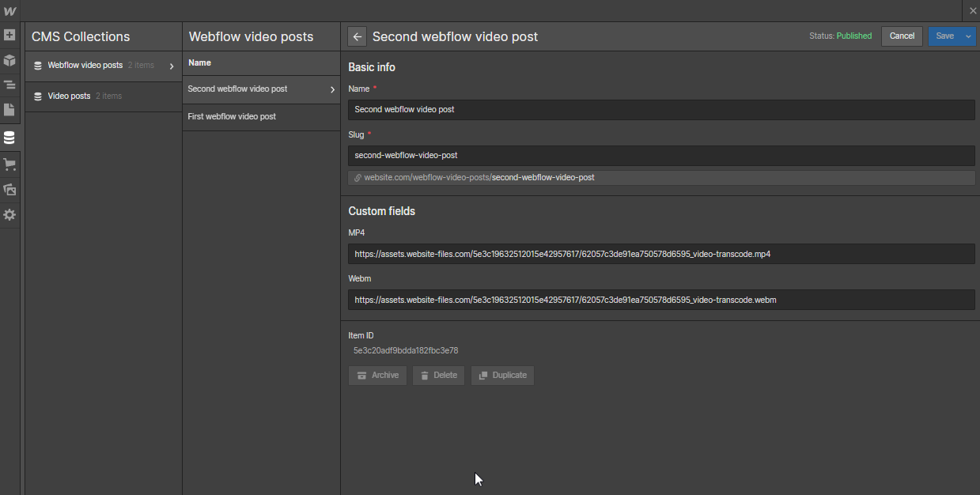Image resolution: width=980 pixels, height=495 pixels.
Task: Open the Pages panel
Action: pyautogui.click(x=10, y=110)
